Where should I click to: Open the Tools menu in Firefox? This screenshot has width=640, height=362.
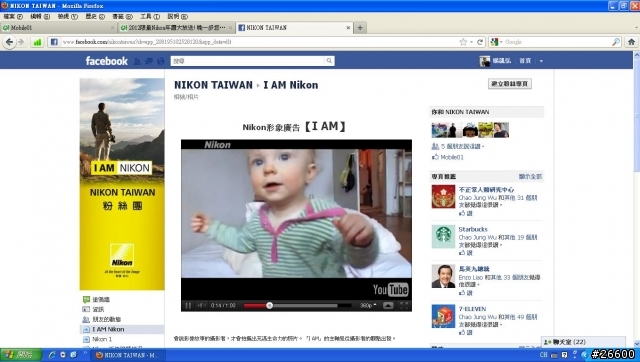150,17
